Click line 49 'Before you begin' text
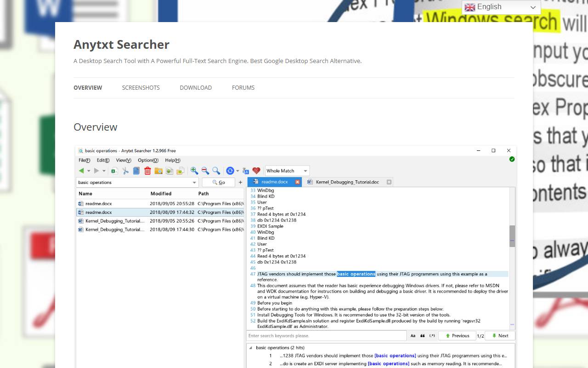 (275, 303)
